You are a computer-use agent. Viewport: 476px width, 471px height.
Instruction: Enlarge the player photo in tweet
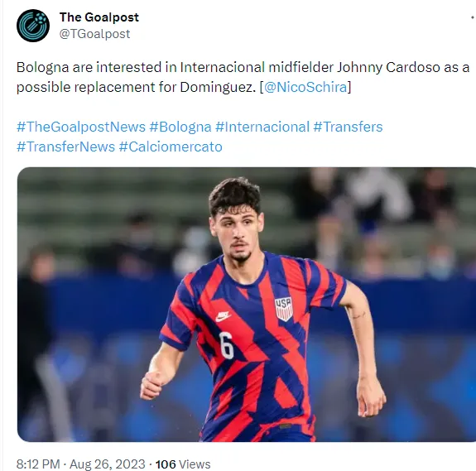coord(247,305)
